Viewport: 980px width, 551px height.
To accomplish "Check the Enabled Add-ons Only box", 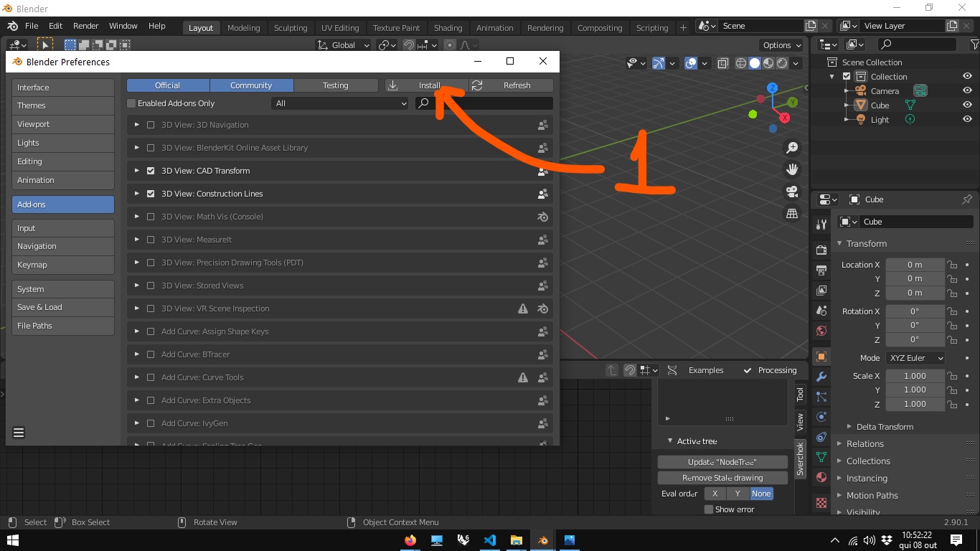I will (131, 103).
